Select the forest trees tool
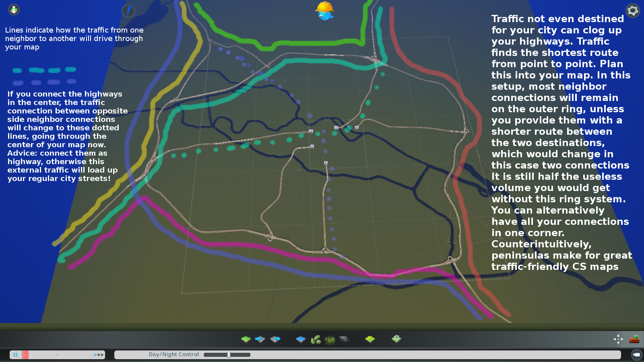Image resolution: width=644 pixels, height=362 pixels. point(330,340)
